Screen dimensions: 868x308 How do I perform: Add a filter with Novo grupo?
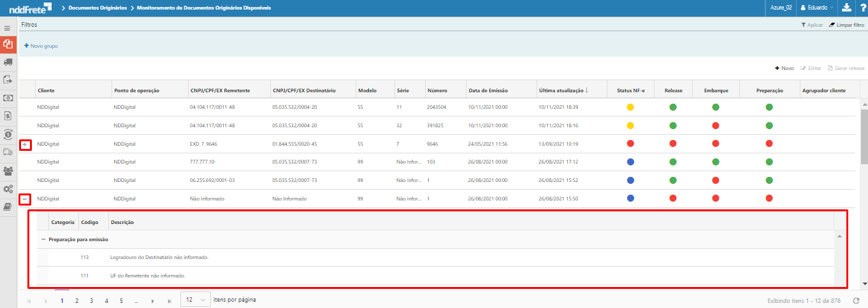tap(41, 46)
